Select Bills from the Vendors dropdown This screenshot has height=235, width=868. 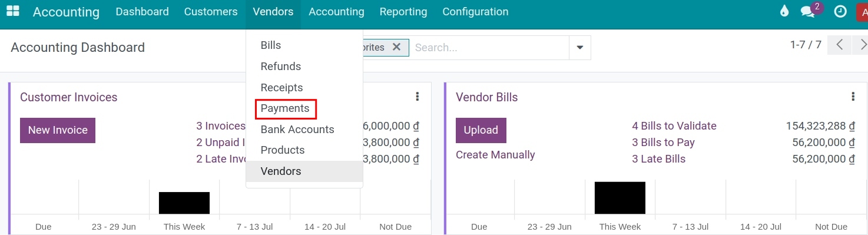pos(304,45)
